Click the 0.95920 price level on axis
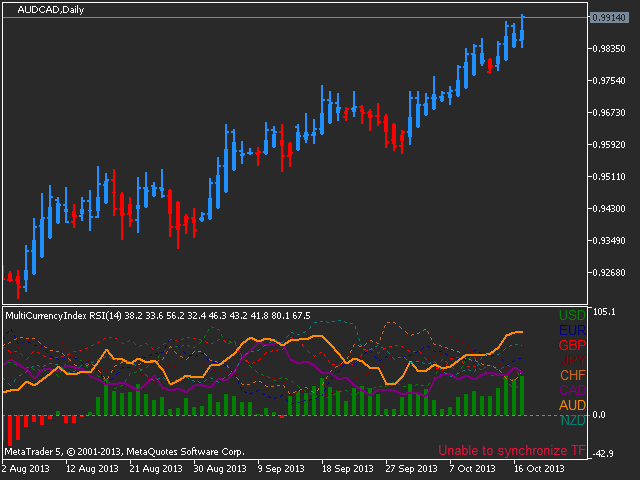Viewport: 640px width, 480px height. click(613, 145)
